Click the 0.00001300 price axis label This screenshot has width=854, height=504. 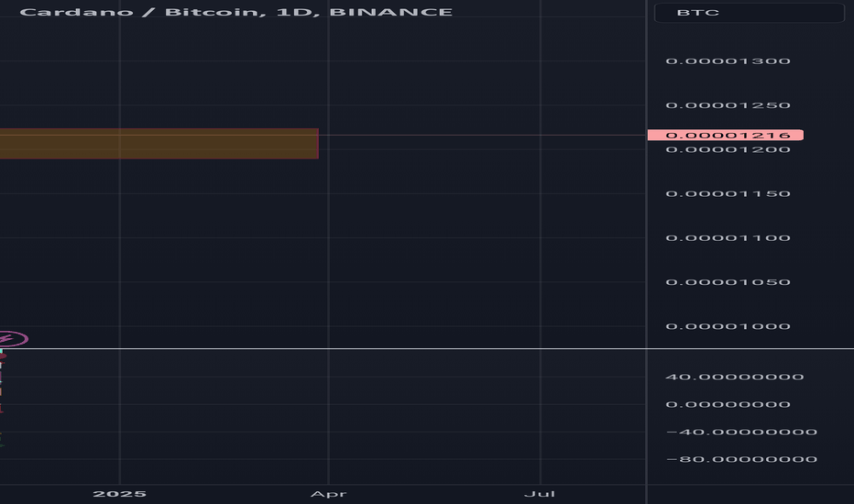pyautogui.click(x=728, y=61)
